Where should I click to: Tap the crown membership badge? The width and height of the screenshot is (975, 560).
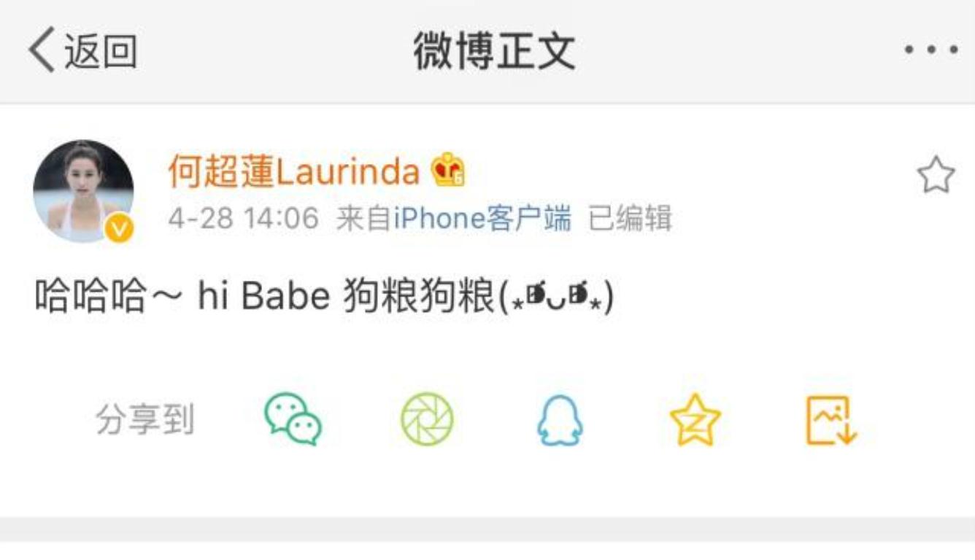(448, 171)
